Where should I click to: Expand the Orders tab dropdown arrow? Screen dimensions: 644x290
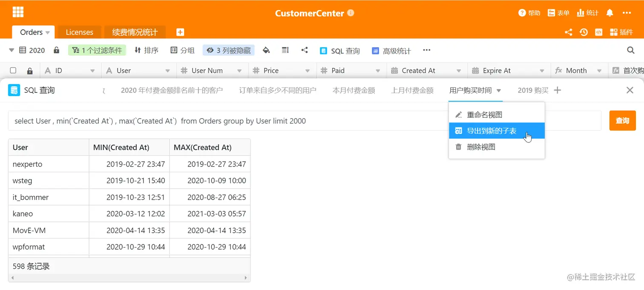[47, 33]
